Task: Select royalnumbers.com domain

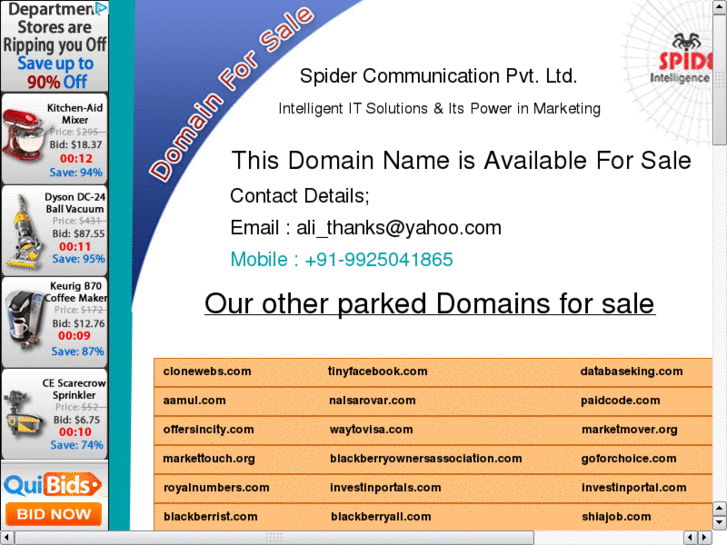Action: (217, 488)
